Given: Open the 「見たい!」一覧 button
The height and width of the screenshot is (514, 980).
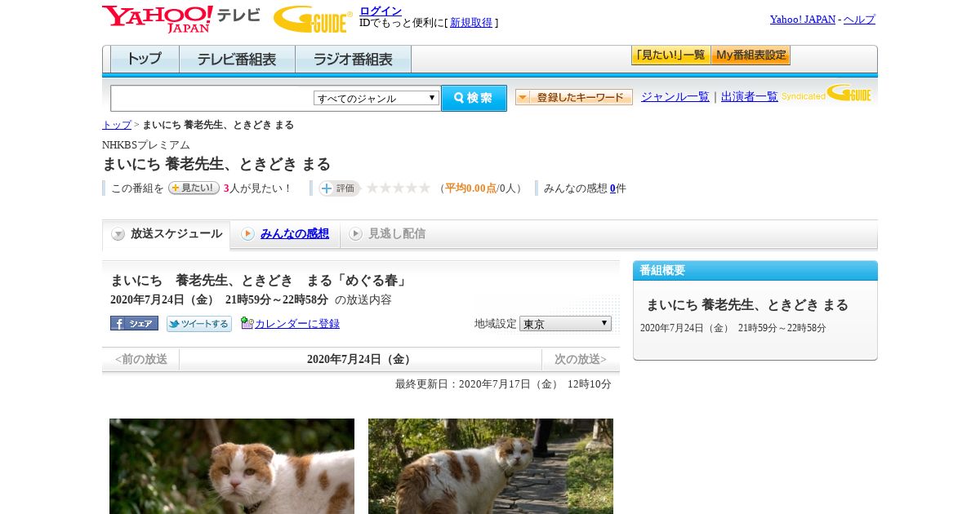Looking at the screenshot, I should pyautogui.click(x=670, y=55).
